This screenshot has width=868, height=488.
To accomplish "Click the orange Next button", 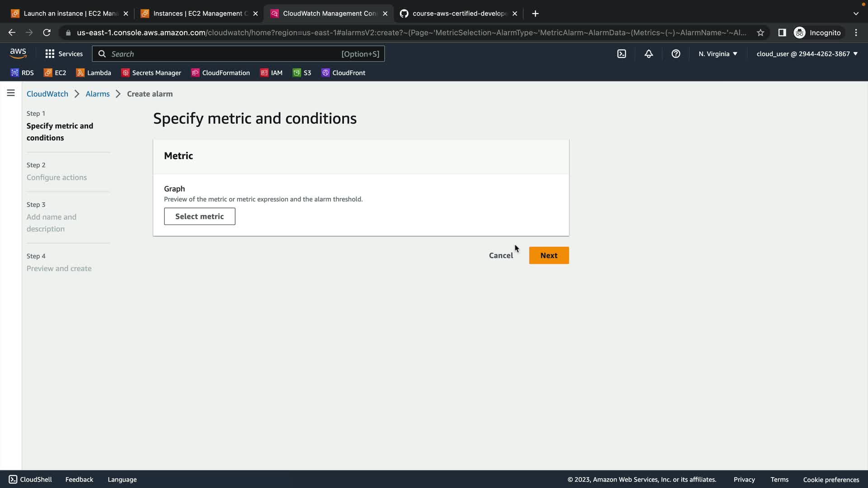I will coord(549,255).
